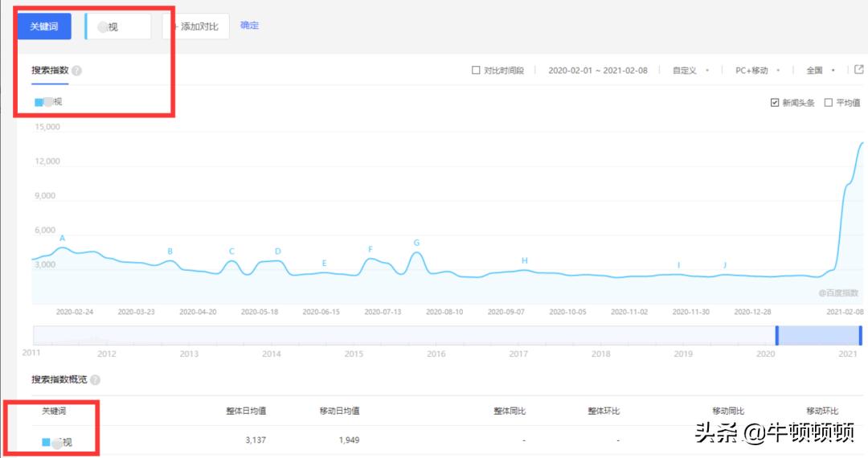Screen dimensions: 868x458
Task: Click the 添加对比 add comparison box
Action: pyautogui.click(x=195, y=27)
